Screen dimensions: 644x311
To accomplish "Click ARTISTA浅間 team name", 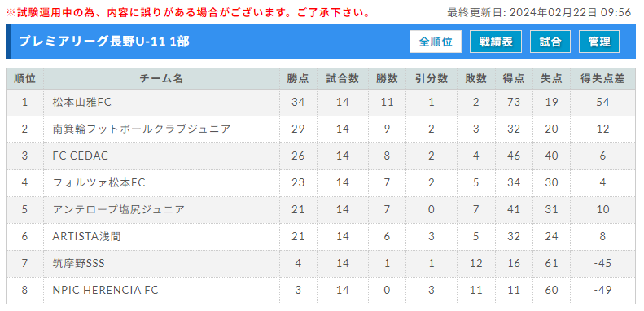I will click(x=86, y=236).
